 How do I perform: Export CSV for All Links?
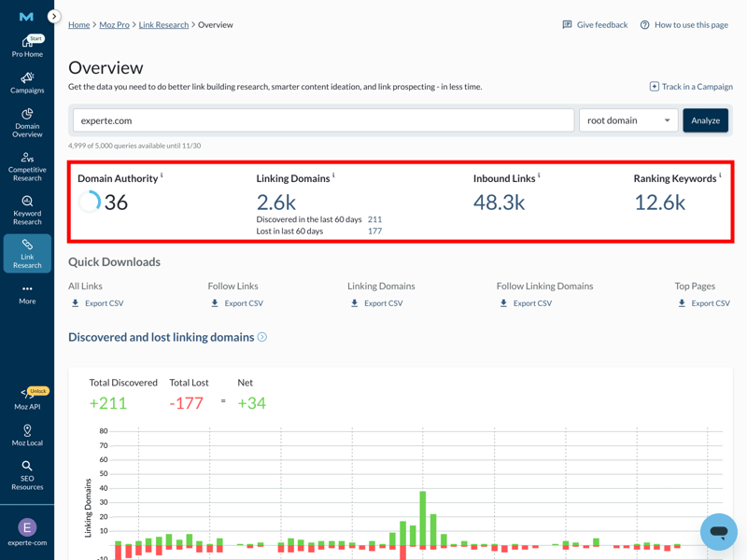[98, 303]
